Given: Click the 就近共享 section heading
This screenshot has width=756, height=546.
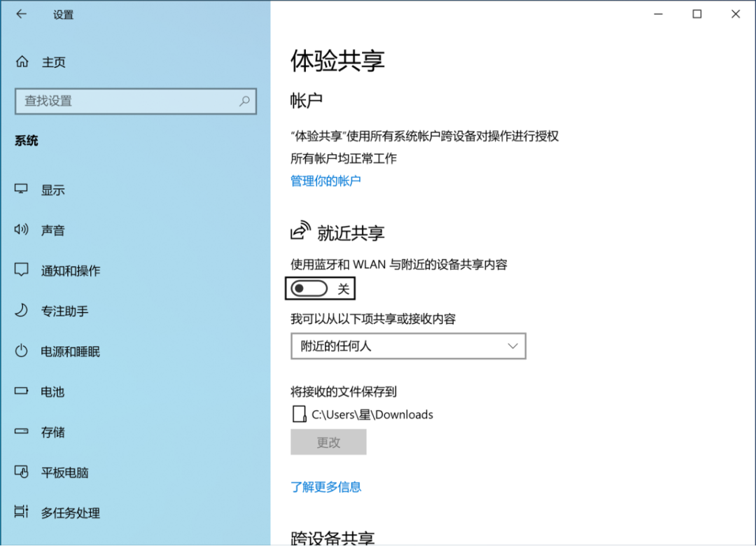Looking at the screenshot, I should click(351, 233).
